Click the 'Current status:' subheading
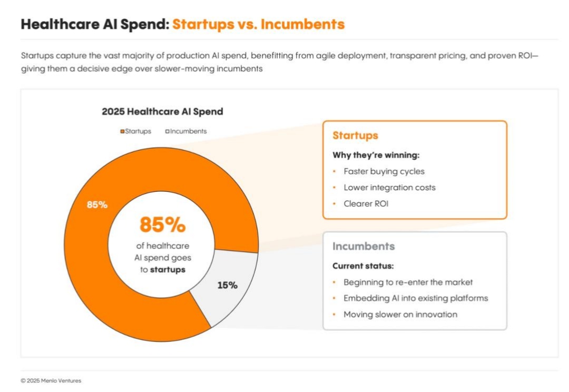Image resolution: width=569 pixels, height=392 pixels. pos(363,266)
